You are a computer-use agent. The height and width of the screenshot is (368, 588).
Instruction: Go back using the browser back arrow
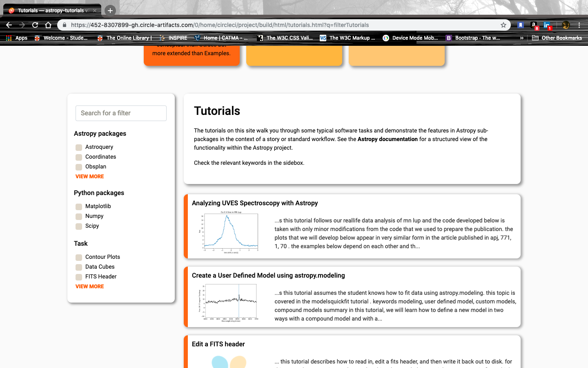click(9, 25)
